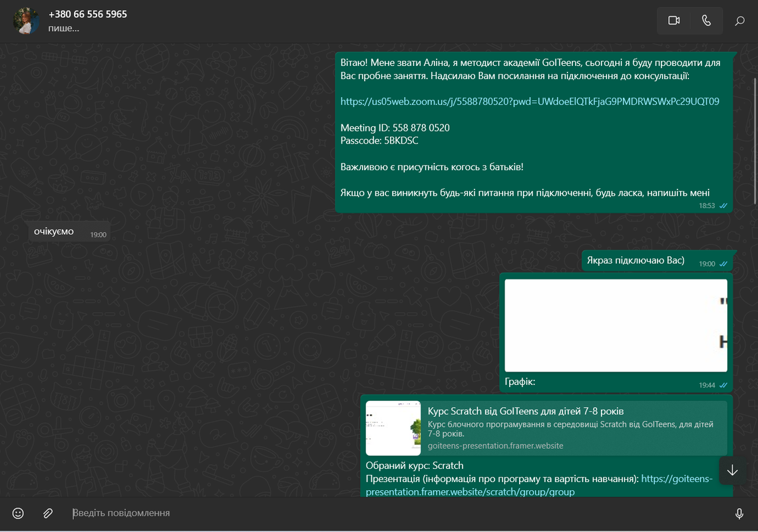Click the chat scrollbar
Viewport: 758px width, 532px height.
tap(755, 140)
